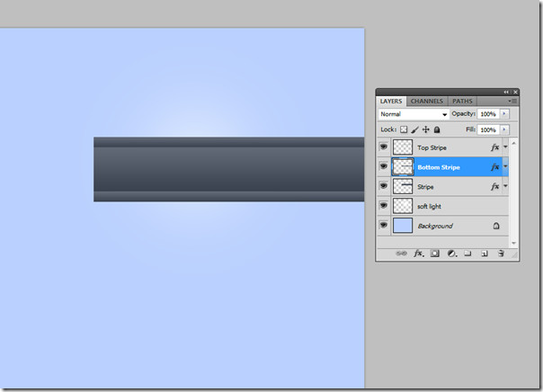Expand Bottom Stripe layer effects

[x=505, y=166]
